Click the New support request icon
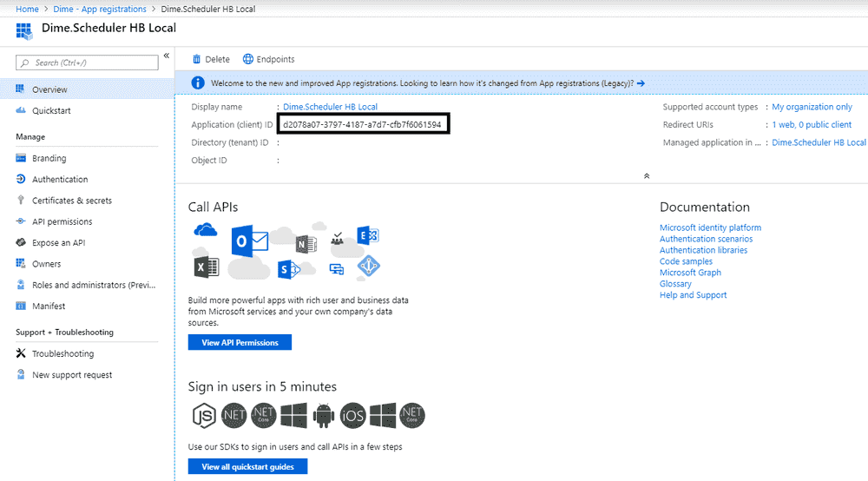The width and height of the screenshot is (868, 481). 21,374
